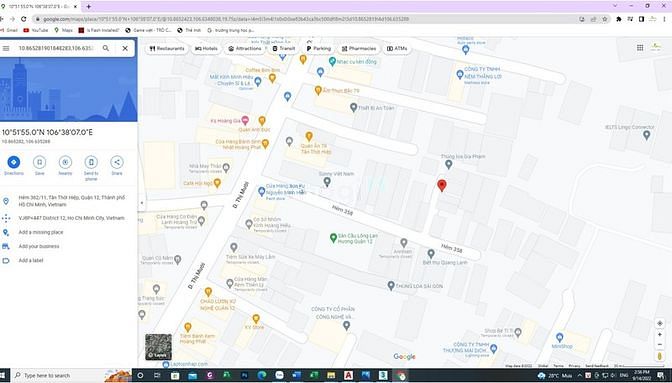The image size is (672, 383).
Task: Open the Google apps grid
Action: [x=640, y=48]
